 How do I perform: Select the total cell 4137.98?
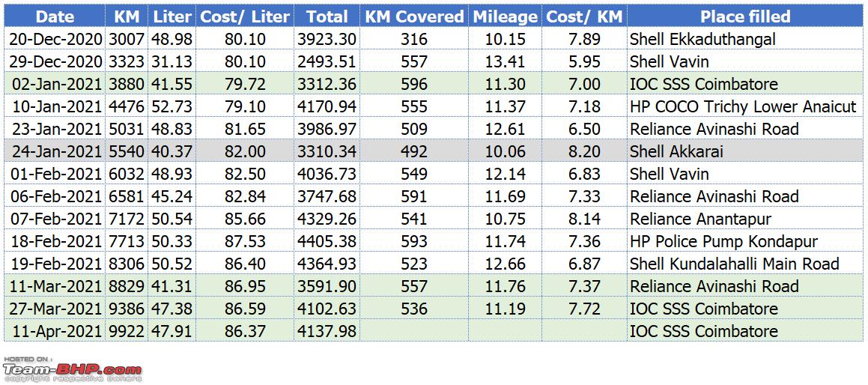tap(327, 331)
